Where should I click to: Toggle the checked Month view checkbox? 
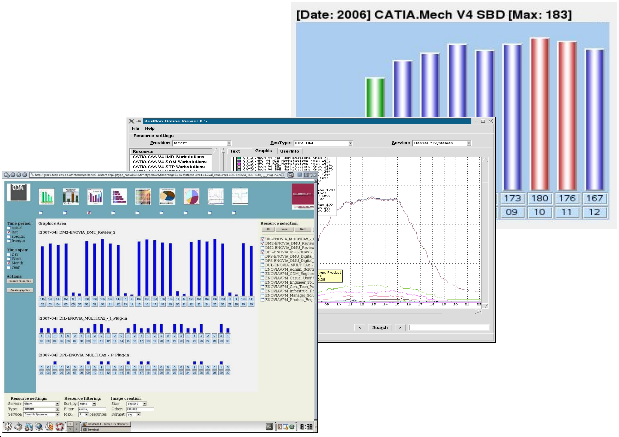[x=9, y=263]
